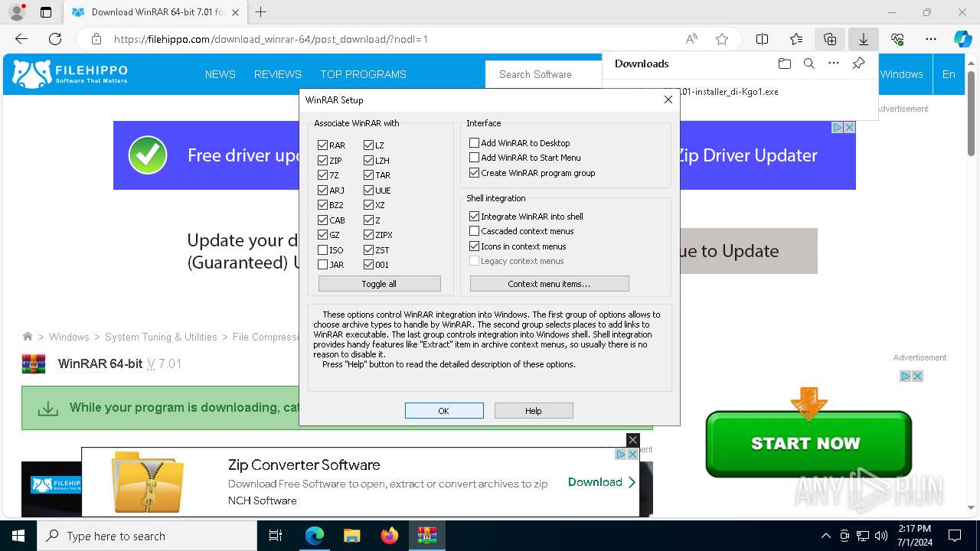The image size is (980, 551).
Task: Confirm WinRAR Setup with OK
Action: [x=444, y=411]
